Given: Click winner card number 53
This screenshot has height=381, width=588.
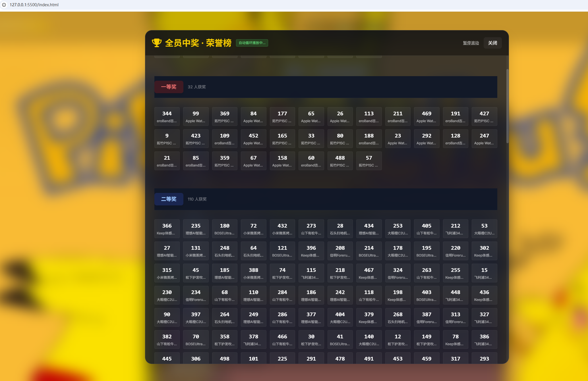Looking at the screenshot, I should click(484, 229).
